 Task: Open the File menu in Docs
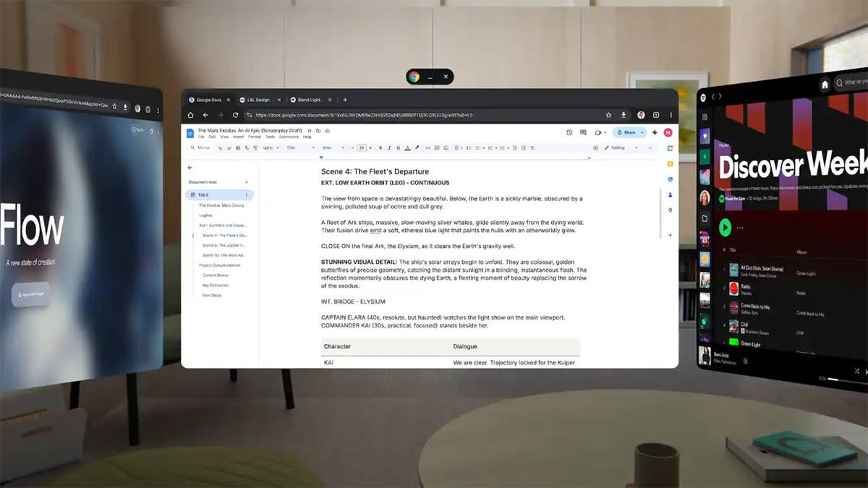coord(201,137)
